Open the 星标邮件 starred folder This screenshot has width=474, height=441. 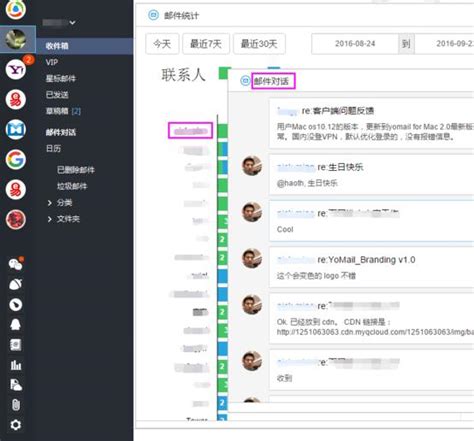[x=61, y=79]
